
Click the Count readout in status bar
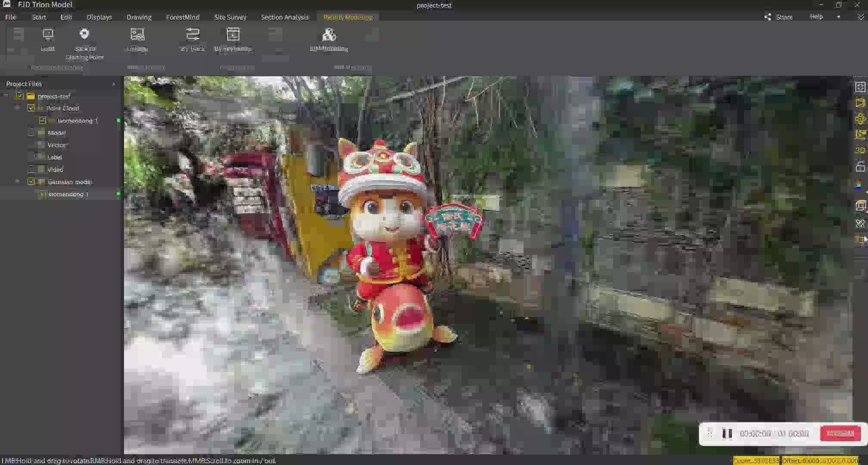coord(756,461)
